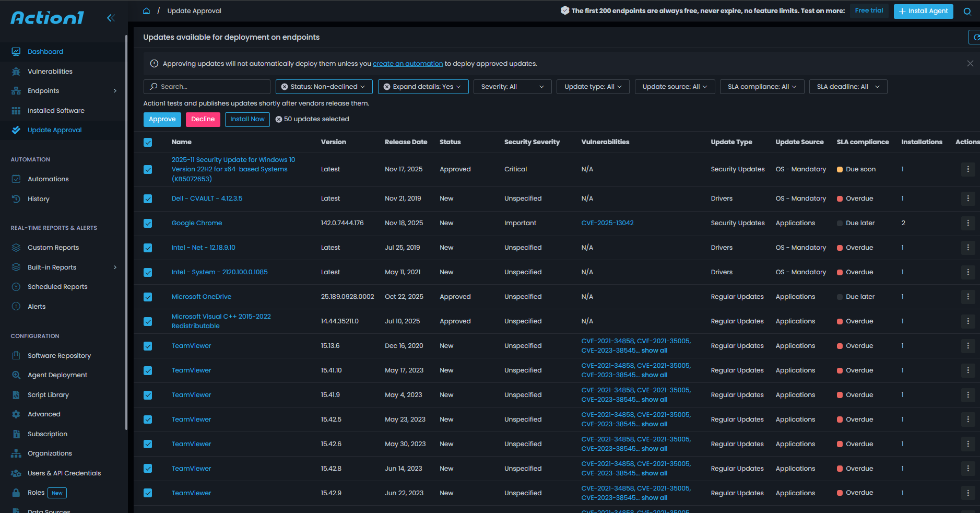Open the Severity filter dropdown
The image size is (980, 513).
[512, 87]
